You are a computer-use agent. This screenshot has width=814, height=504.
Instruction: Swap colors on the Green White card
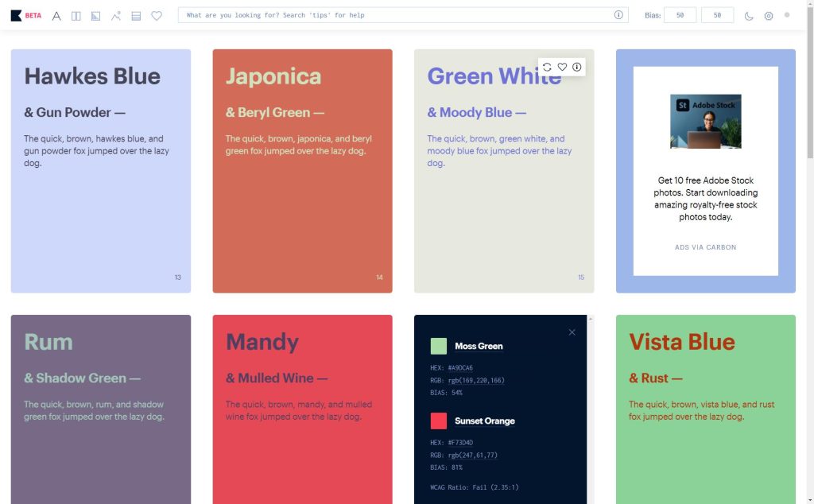coord(547,67)
